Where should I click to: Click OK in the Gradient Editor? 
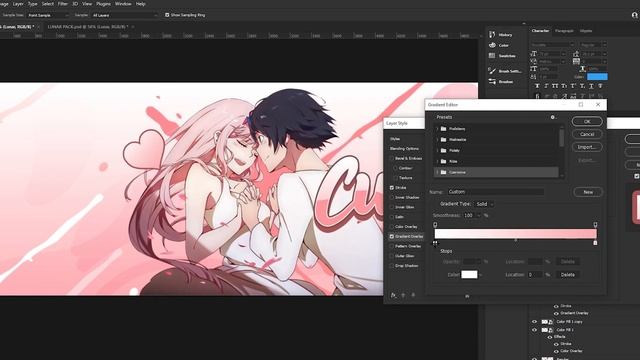(587, 121)
